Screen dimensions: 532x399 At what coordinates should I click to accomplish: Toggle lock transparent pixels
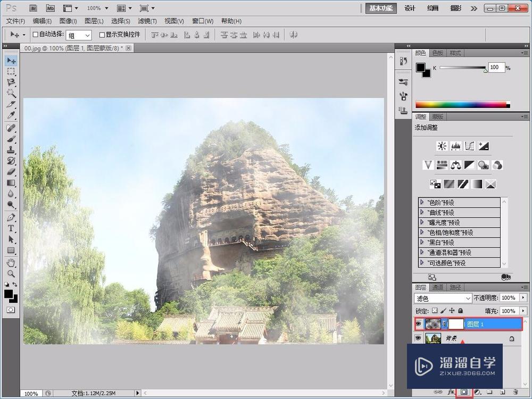click(435, 311)
